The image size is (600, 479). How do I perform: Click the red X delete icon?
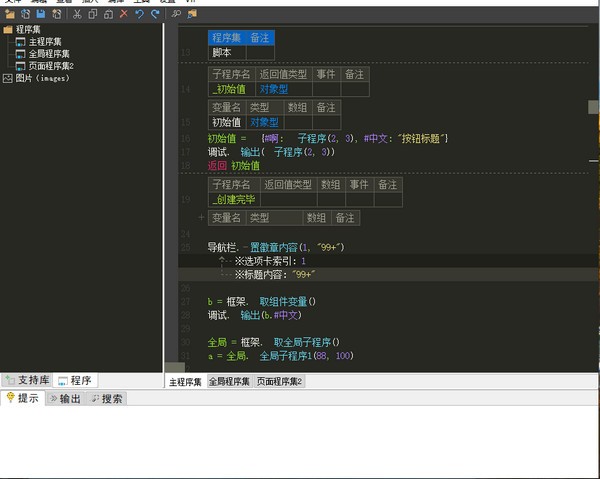(x=124, y=14)
